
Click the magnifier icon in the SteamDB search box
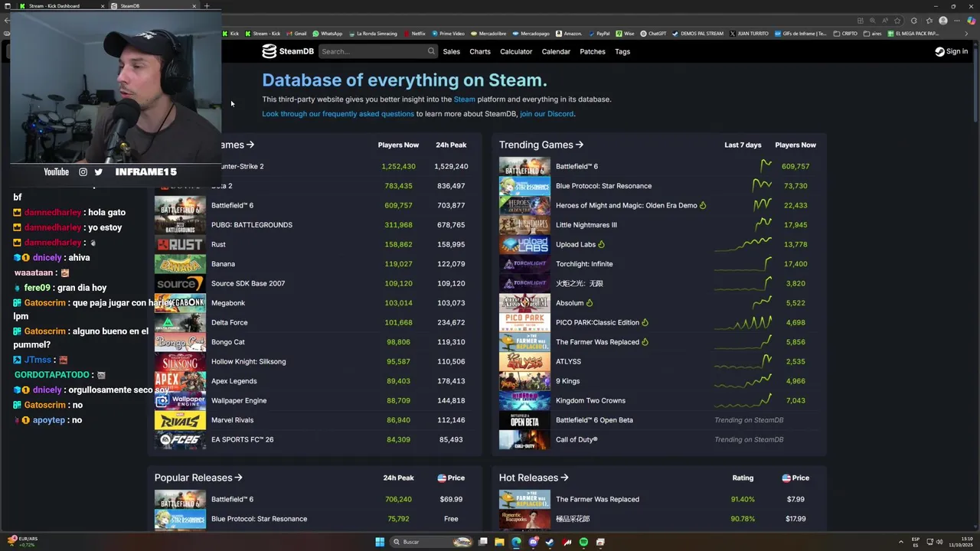[431, 51]
